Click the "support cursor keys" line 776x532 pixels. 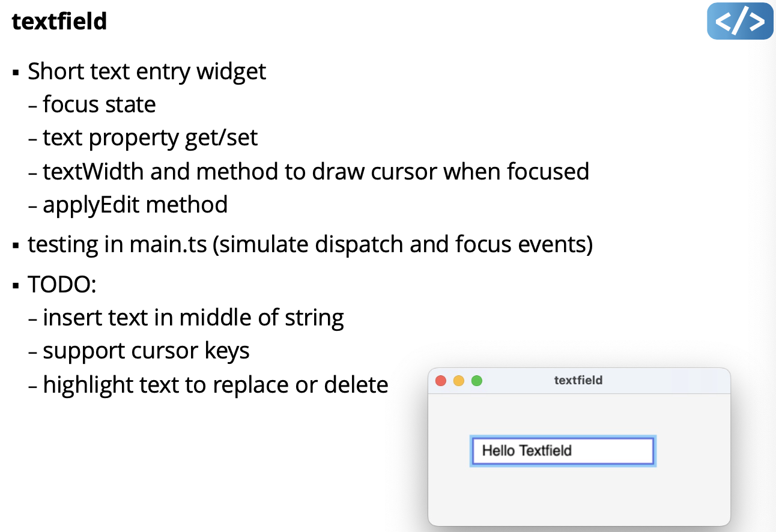click(x=146, y=351)
